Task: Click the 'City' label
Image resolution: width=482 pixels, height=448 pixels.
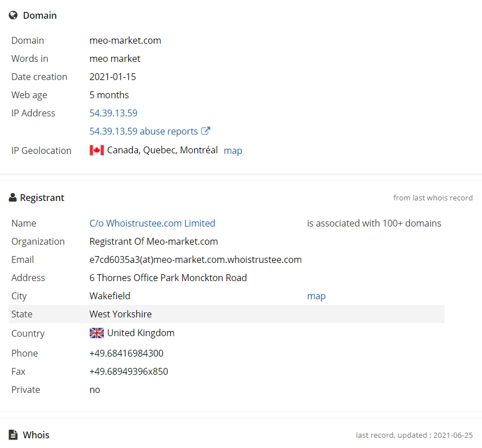Action: [x=19, y=296]
